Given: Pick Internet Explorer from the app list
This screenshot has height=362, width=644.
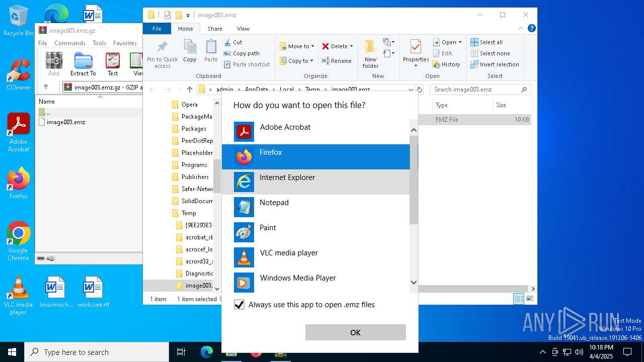Looking at the screenshot, I should pyautogui.click(x=315, y=182).
